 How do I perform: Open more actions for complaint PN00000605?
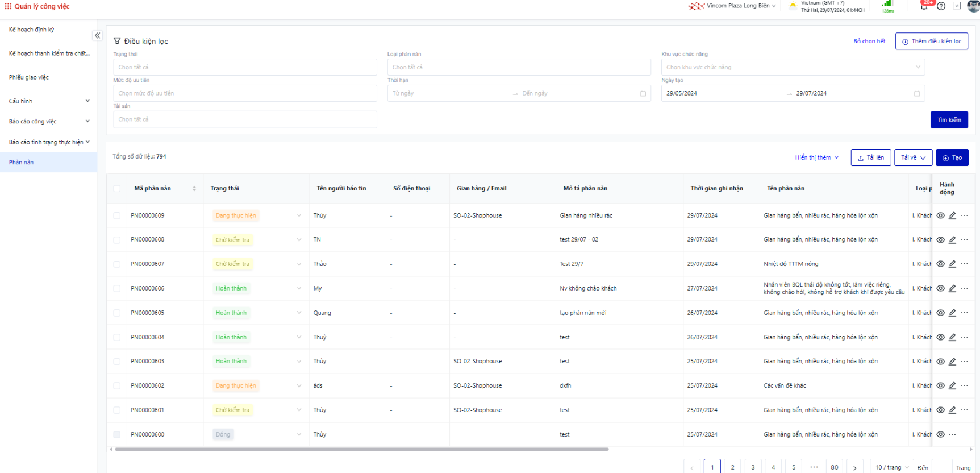964,313
